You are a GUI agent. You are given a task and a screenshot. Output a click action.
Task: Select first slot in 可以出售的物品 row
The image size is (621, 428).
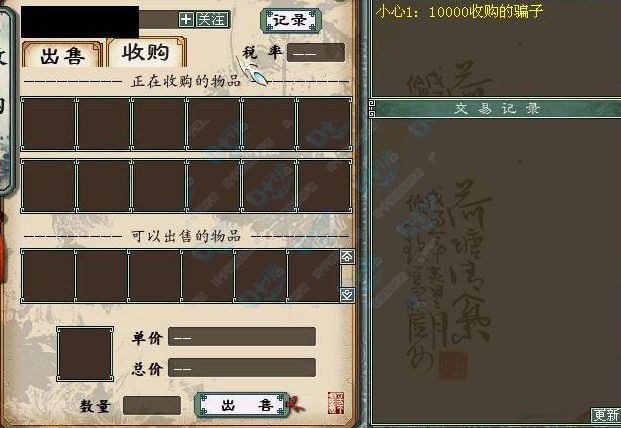click(x=48, y=276)
